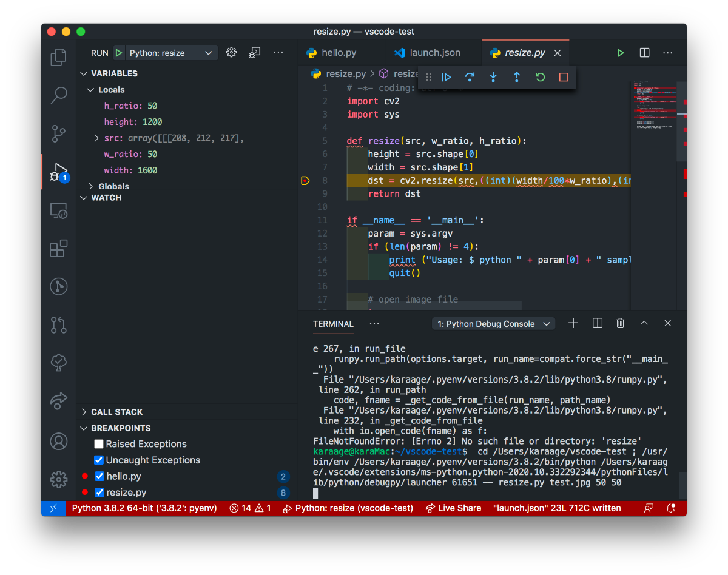Maximize the terminal panel size

[x=644, y=323]
